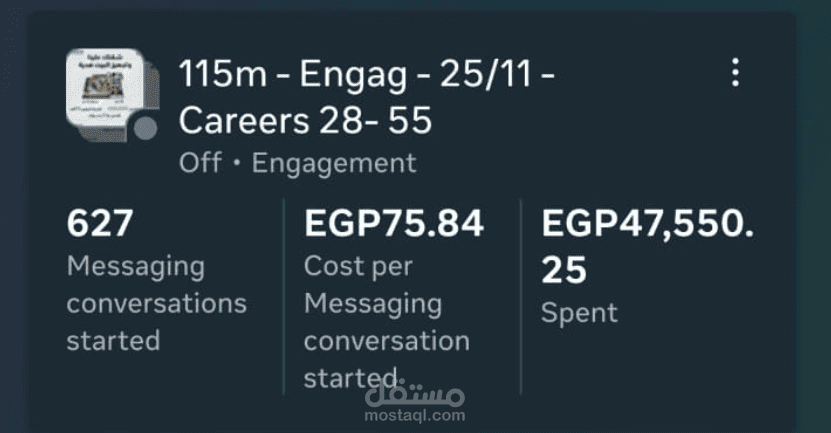
Task: Click the Spent label
Action: (x=579, y=313)
